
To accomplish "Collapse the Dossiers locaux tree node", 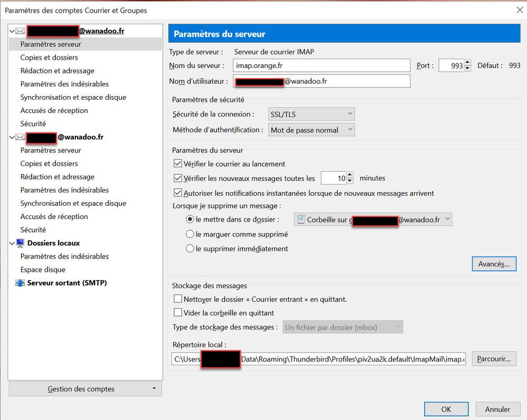I will tap(12, 243).
